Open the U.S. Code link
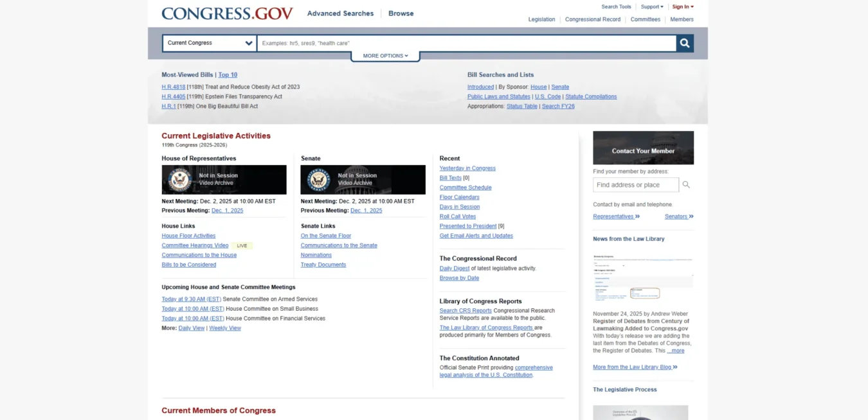The height and width of the screenshot is (420, 868). [x=548, y=96]
